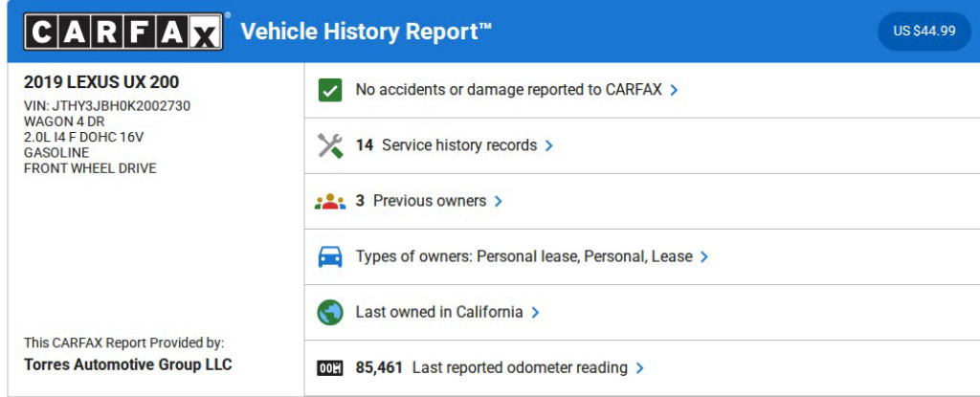Image resolution: width=980 pixels, height=397 pixels.
Task: Click the Torres Automotive Group LLC provider name
Action: (x=127, y=364)
